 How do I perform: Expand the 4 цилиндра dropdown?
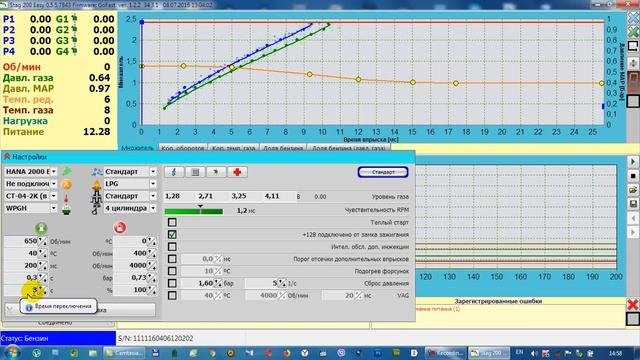130,208
